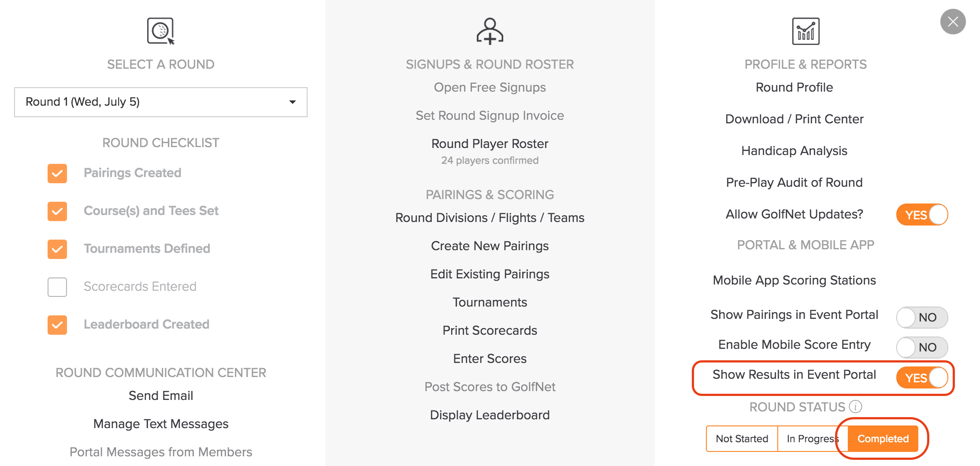Open the Round 1 dropdown arrow

[x=292, y=102]
